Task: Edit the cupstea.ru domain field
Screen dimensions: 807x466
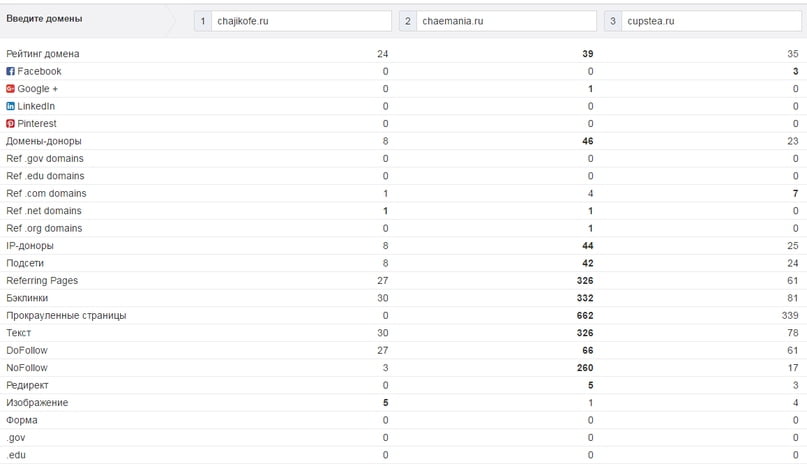Action: [711, 21]
